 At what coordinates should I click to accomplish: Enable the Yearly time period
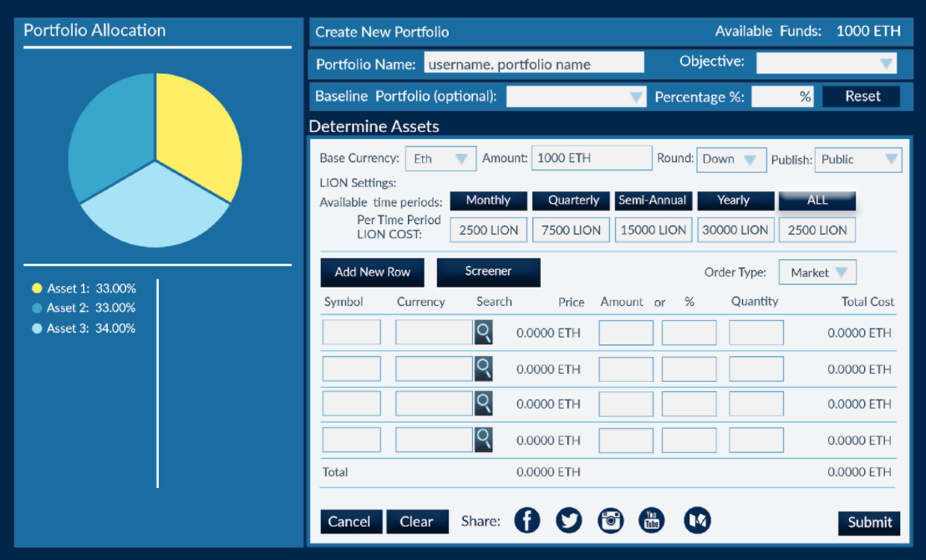735,201
